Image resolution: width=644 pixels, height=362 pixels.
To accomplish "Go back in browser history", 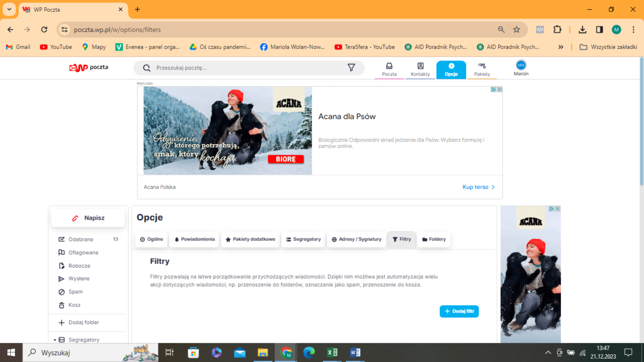I will click(x=10, y=29).
